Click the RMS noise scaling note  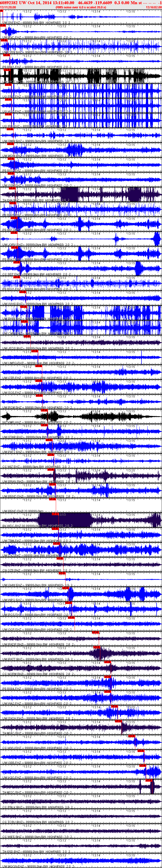coord(81,7)
